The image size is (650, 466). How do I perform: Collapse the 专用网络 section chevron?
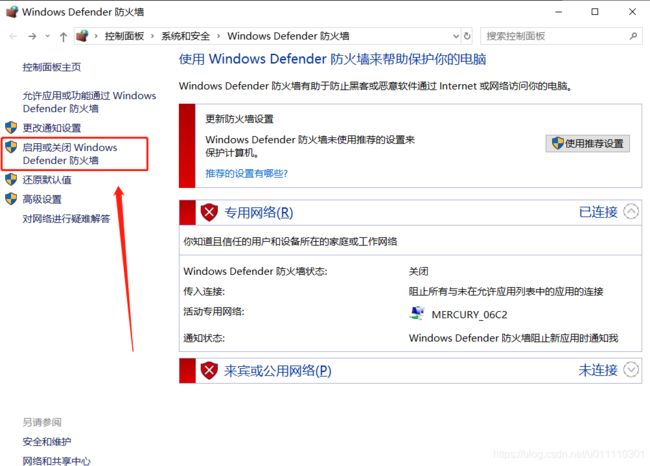[x=631, y=212]
